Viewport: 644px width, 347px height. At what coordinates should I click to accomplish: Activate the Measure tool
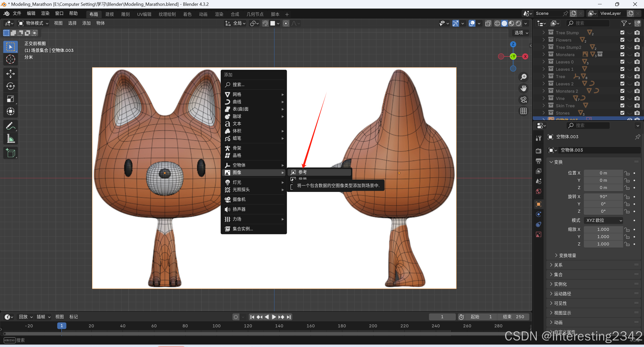point(10,138)
